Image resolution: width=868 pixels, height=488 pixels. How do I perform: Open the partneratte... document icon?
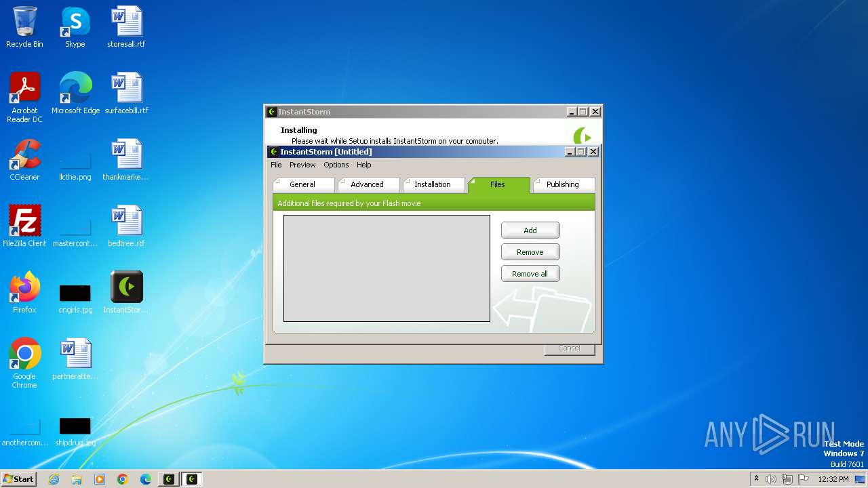tap(75, 359)
